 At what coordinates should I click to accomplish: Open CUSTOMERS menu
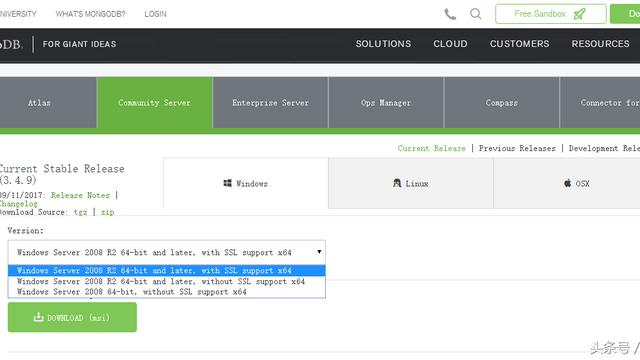coord(520,44)
